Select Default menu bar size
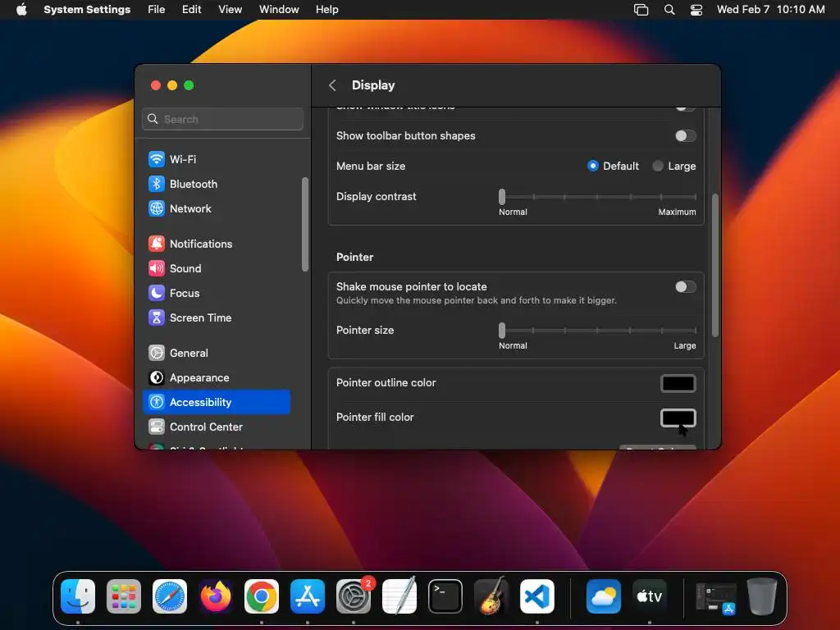The image size is (840, 630). pyautogui.click(x=592, y=166)
